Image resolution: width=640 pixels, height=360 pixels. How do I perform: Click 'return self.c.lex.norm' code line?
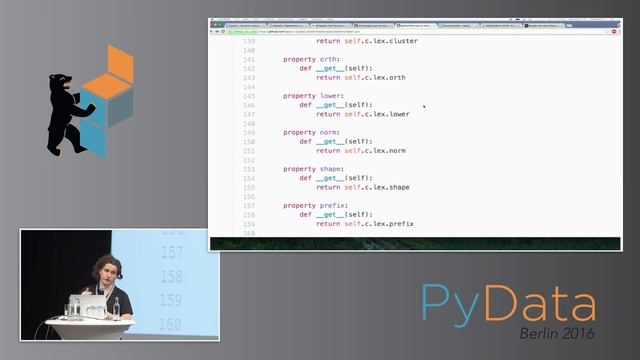click(x=361, y=151)
